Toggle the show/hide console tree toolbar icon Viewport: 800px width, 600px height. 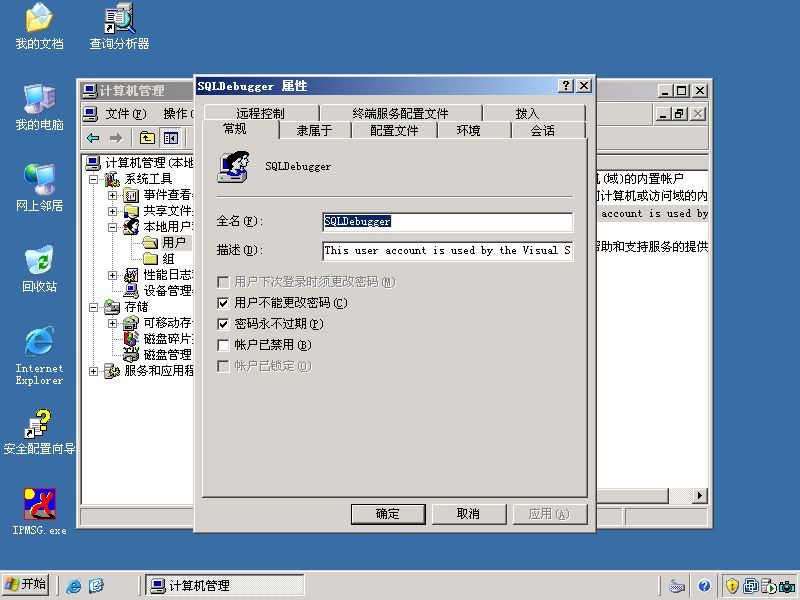(170, 138)
